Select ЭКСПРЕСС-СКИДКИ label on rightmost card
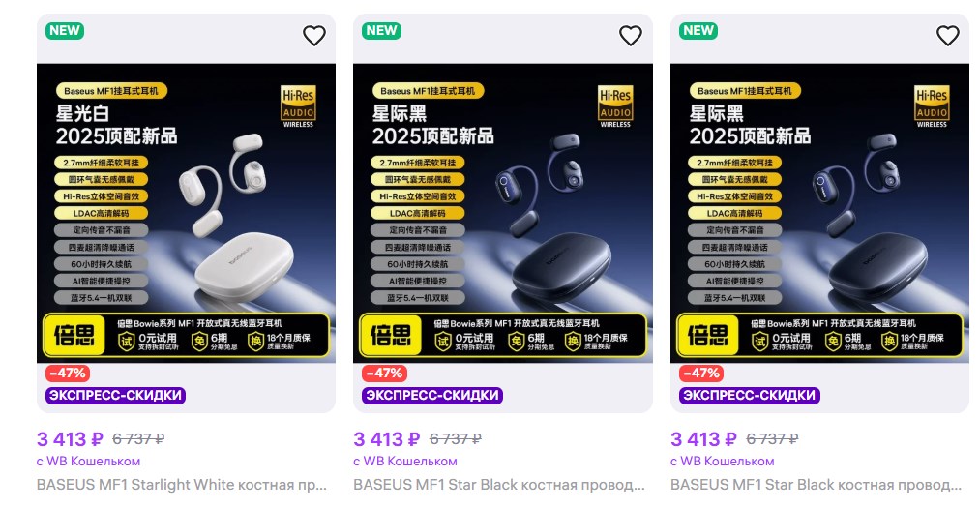 tap(750, 395)
